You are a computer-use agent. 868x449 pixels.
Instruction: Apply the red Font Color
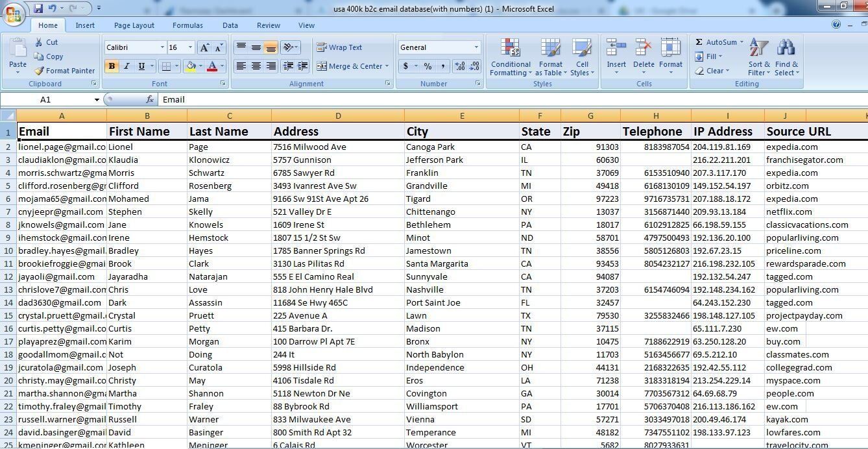[211, 66]
